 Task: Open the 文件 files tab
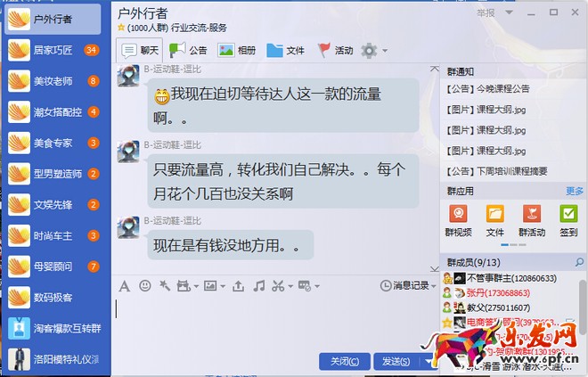coord(285,50)
